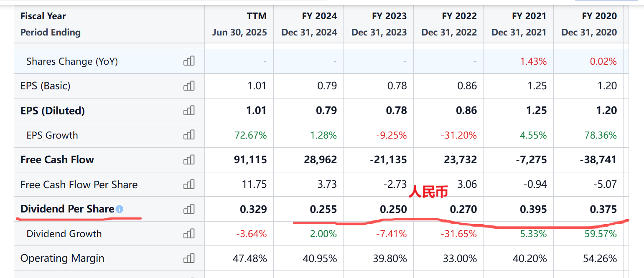Click the Dividend Per Share info icon

(120, 209)
